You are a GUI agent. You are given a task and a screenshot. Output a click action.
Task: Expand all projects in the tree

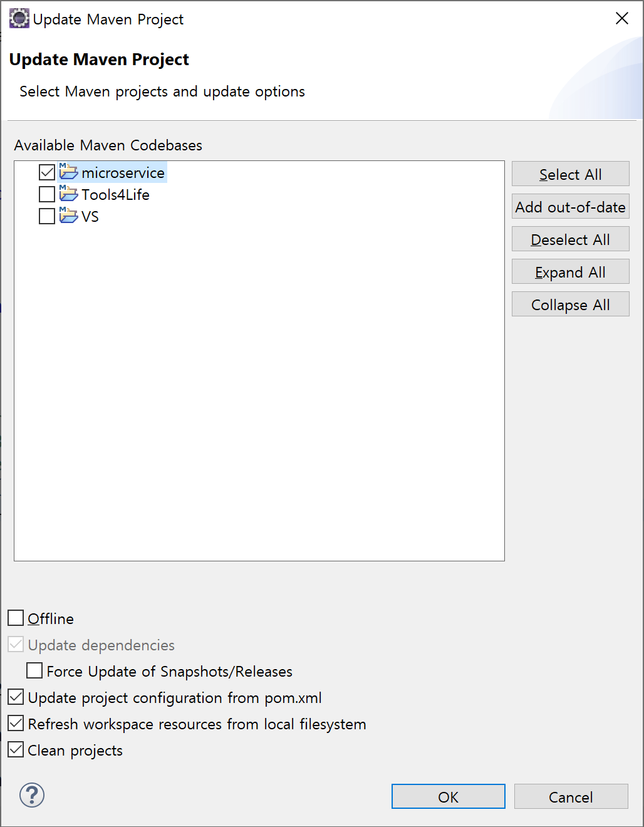coord(570,271)
